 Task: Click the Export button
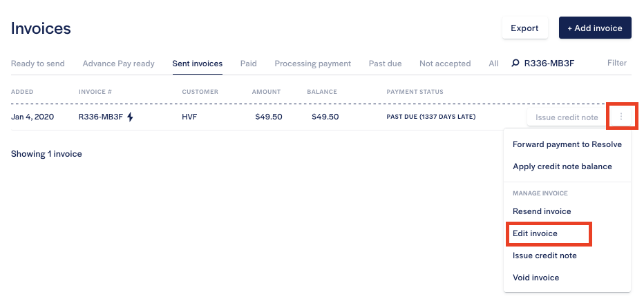point(525,28)
